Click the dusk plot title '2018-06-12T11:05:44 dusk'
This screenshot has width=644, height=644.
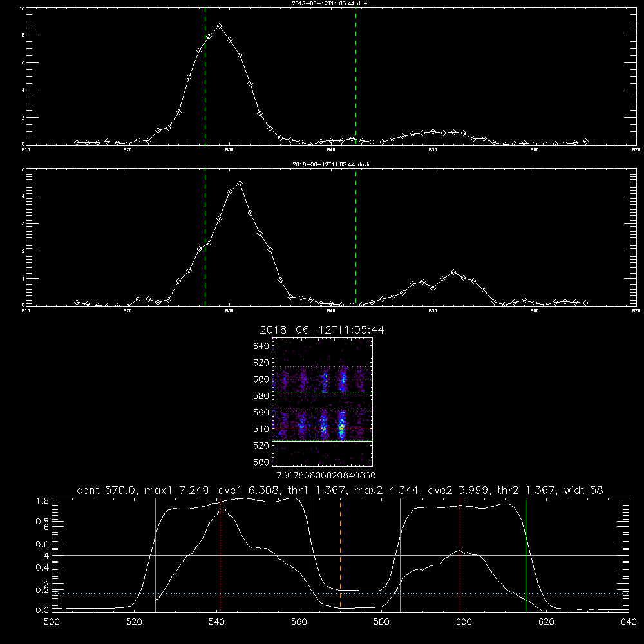331,164
